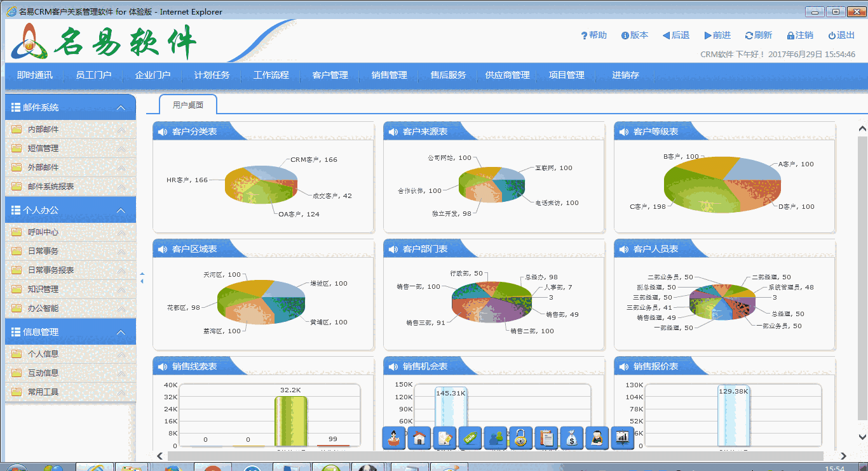Open the bar chart statistics shortcut icon
868x471 pixels.
pyautogui.click(x=622, y=437)
